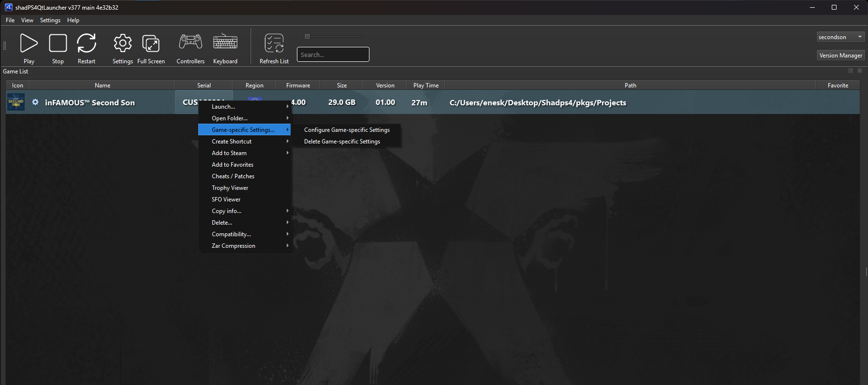Start the game with the Play toolbar icon
Screen dimensions: 868x385
tap(29, 43)
